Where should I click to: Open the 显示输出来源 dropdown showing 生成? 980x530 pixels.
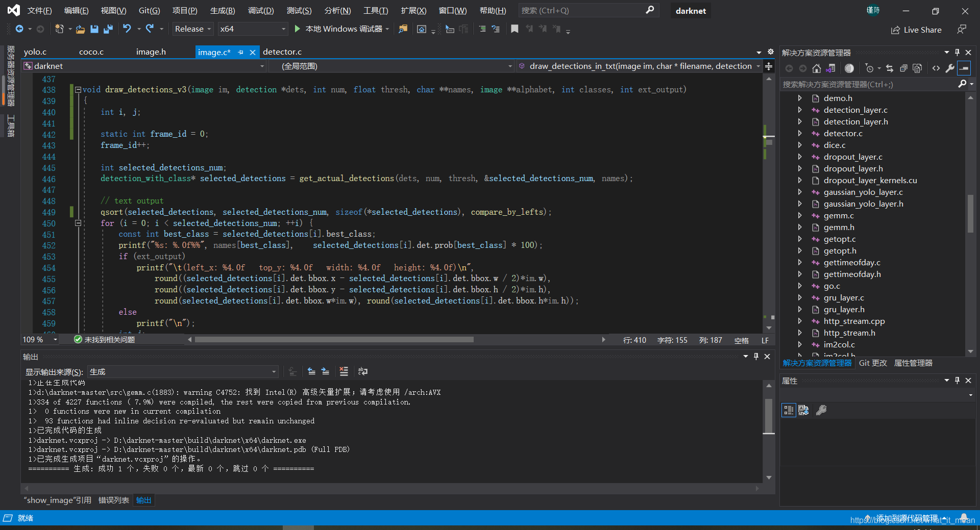tap(183, 372)
